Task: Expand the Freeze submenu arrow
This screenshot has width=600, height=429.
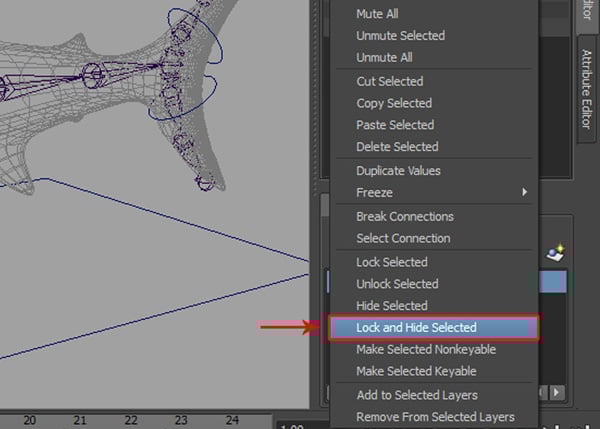Action: click(525, 192)
